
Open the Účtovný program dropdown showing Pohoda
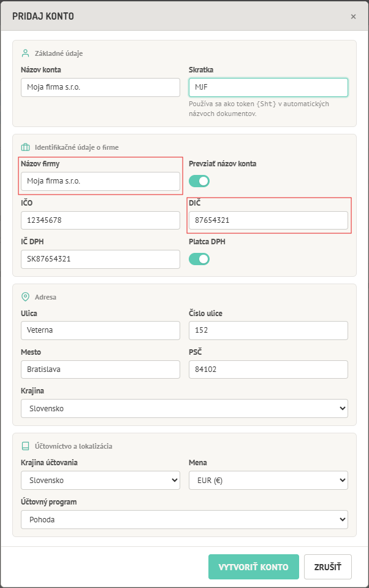click(x=184, y=519)
